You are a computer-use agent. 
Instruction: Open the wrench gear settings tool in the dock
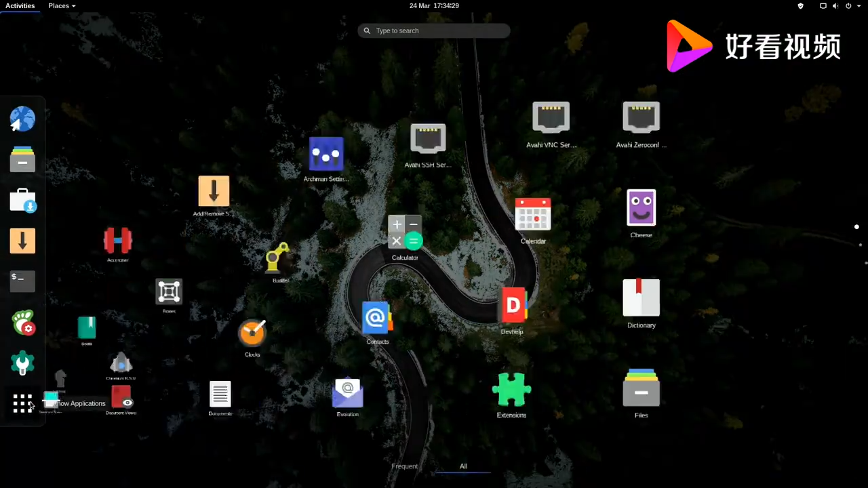(x=22, y=363)
